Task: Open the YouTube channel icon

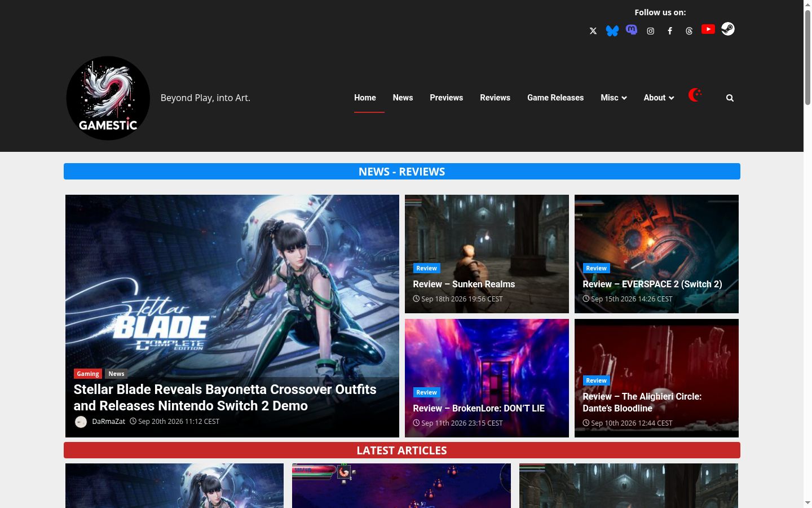Action: [x=708, y=29]
